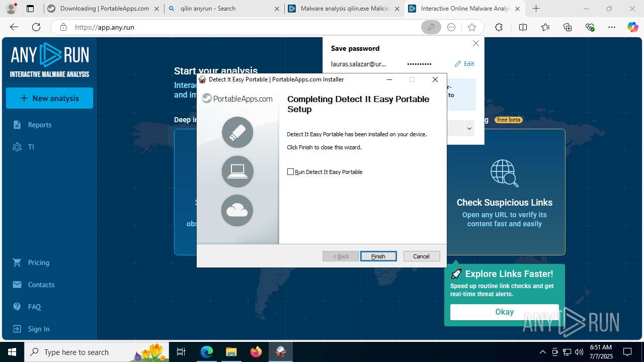Click the password key icon in address bar
This screenshot has width=644, height=362.
tap(431, 27)
